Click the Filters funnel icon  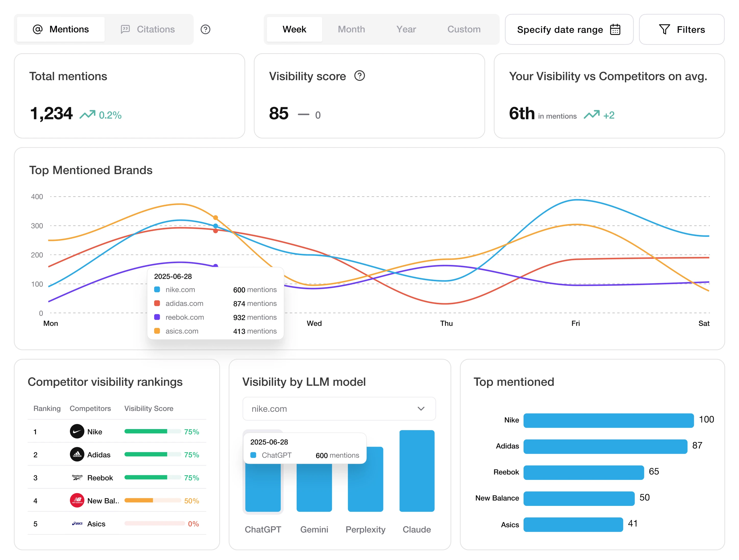(665, 29)
